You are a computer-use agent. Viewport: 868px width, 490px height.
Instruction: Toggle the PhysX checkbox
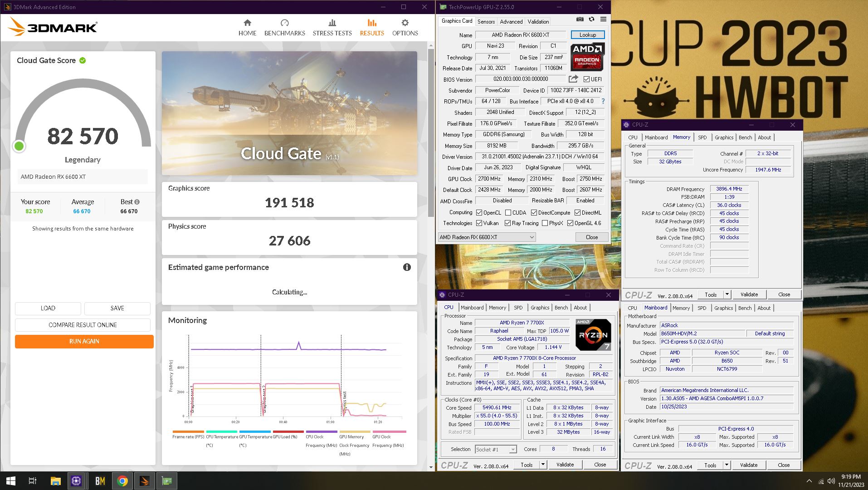545,223
